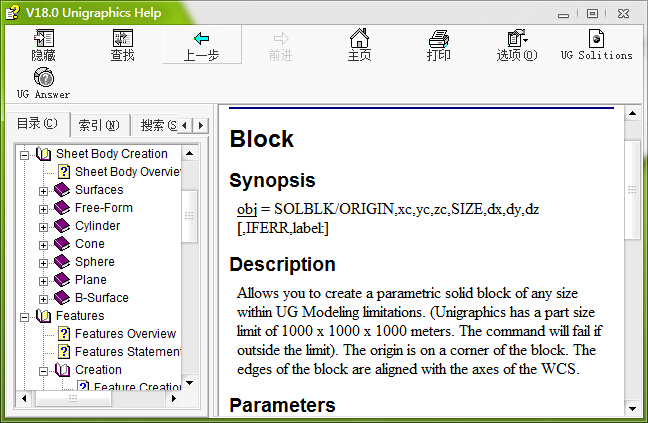Click the 查找 (Locate) toolbar icon
Screen dimensions: 648x423
tap(122, 38)
